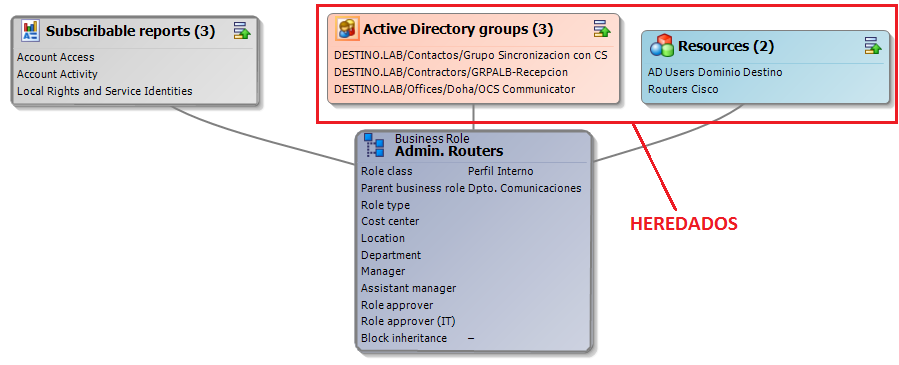Viewport: 899px width, 365px height.
Task: Select Account Access report
Action: click(56, 57)
